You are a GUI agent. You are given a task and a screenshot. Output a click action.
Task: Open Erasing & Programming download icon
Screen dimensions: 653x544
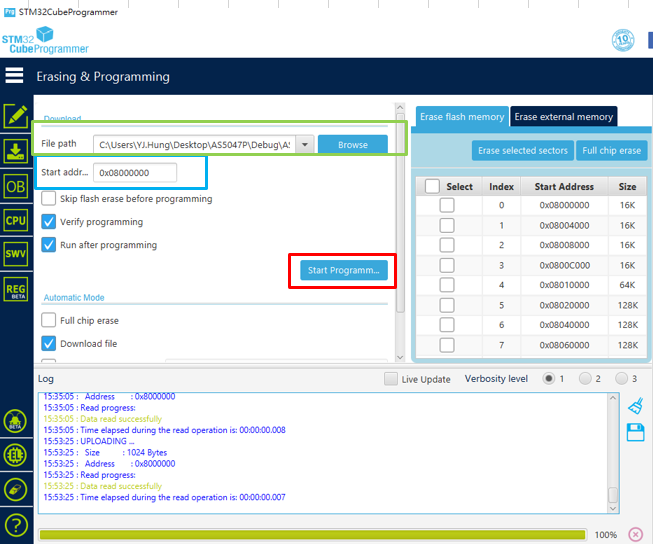tap(16, 151)
